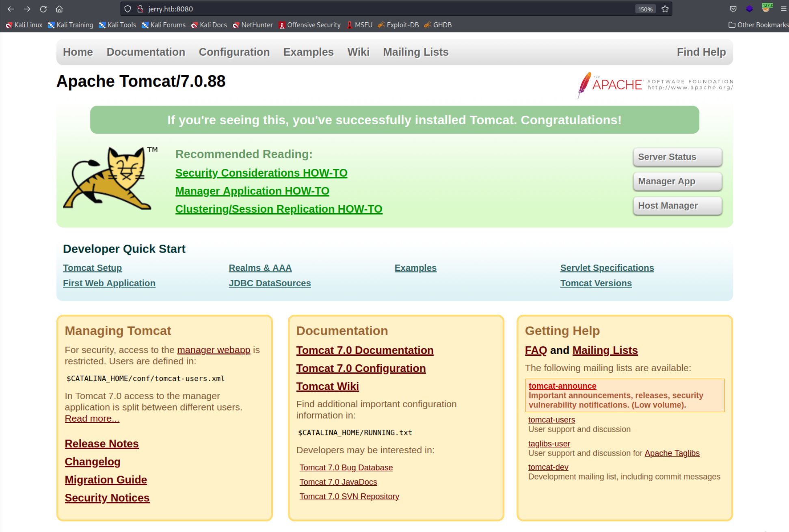
Task: Open Clustering/Session Replication HOW-TO link
Action: [x=279, y=209]
